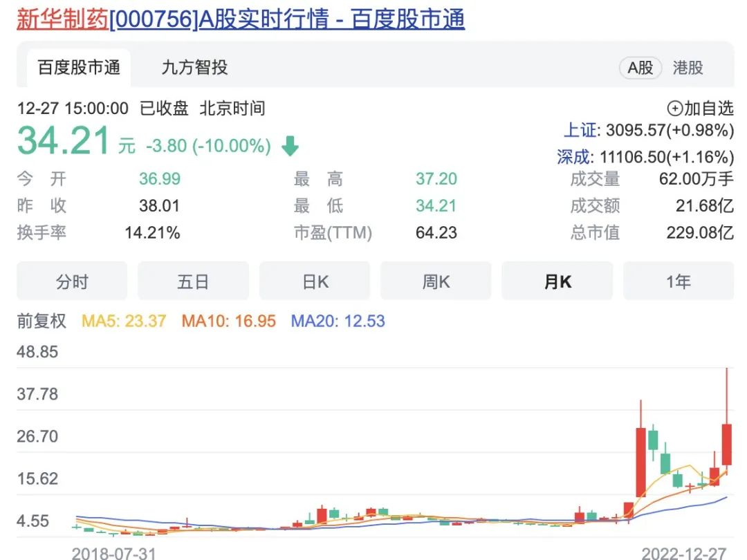The height and width of the screenshot is (560, 747).
Task: Select the 月K chart view
Action: [557, 281]
